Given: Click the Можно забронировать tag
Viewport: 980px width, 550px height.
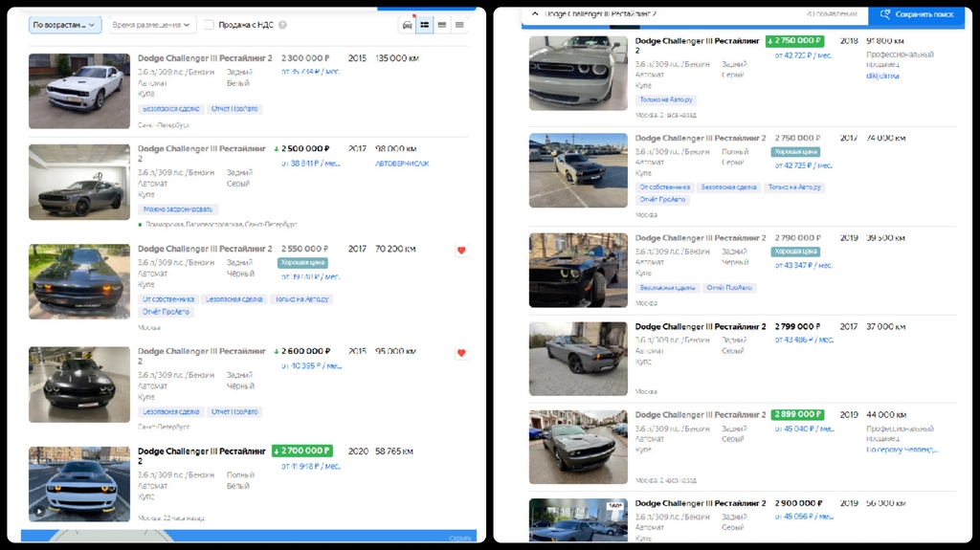Looking at the screenshot, I should click(x=178, y=209).
